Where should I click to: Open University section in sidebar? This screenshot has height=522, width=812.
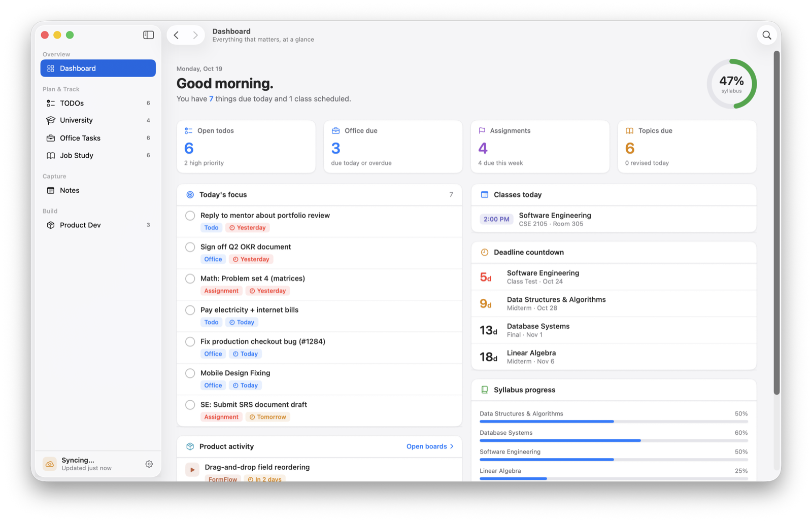[98, 120]
